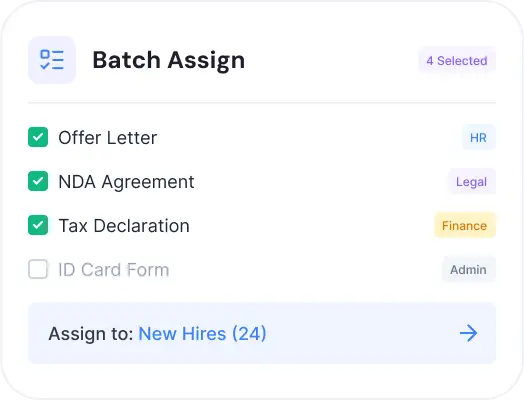This screenshot has width=524, height=400.
Task: Click the green checkmark beside Offer Letter
Action: [x=38, y=137]
